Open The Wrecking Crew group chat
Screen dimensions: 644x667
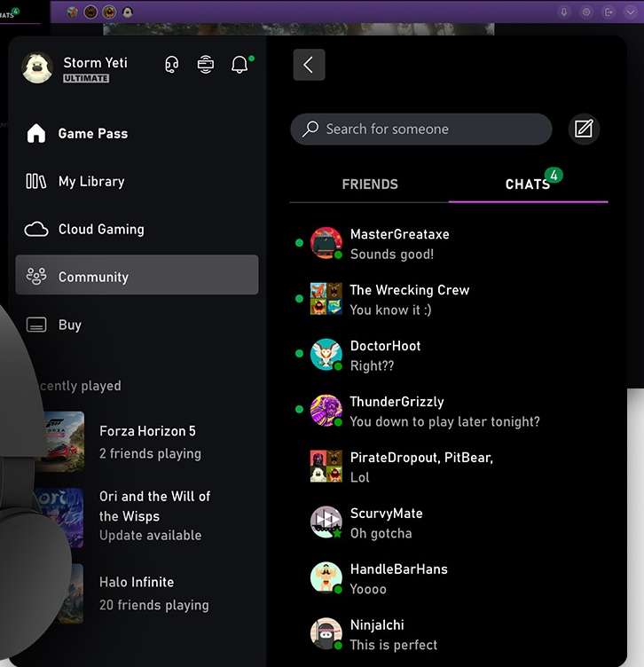[x=449, y=300]
